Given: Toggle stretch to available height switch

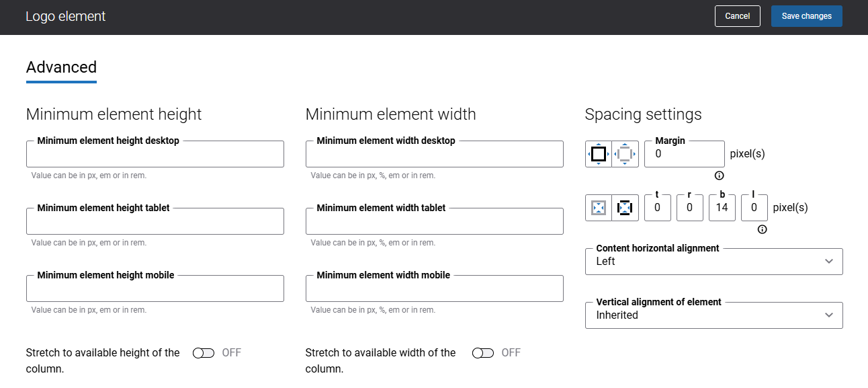Looking at the screenshot, I should click(203, 353).
